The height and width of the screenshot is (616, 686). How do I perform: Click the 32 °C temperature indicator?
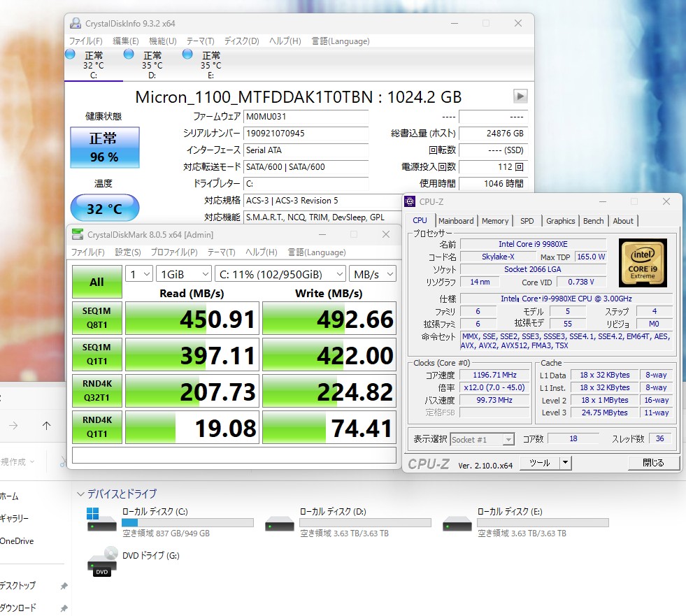click(x=105, y=208)
